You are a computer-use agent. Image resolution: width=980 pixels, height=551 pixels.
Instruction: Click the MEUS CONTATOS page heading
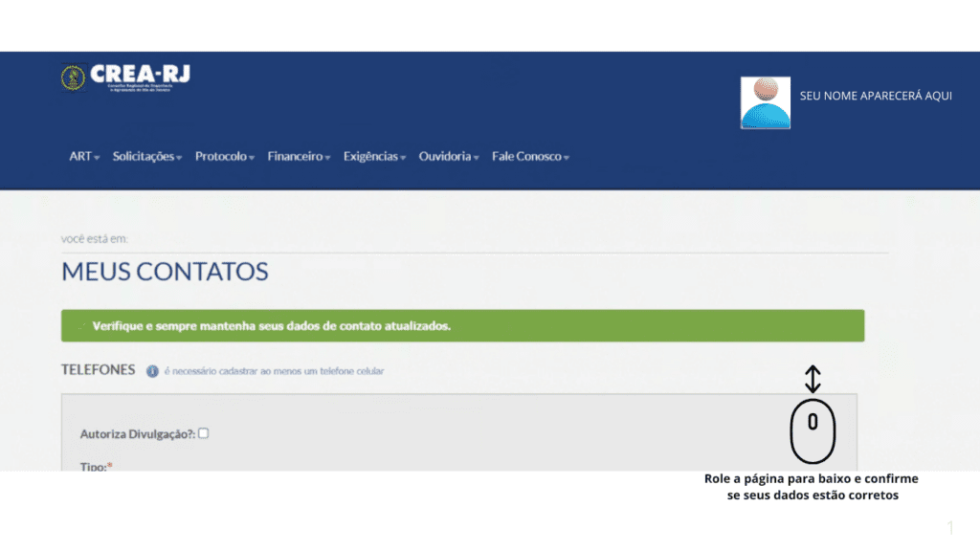tap(165, 272)
